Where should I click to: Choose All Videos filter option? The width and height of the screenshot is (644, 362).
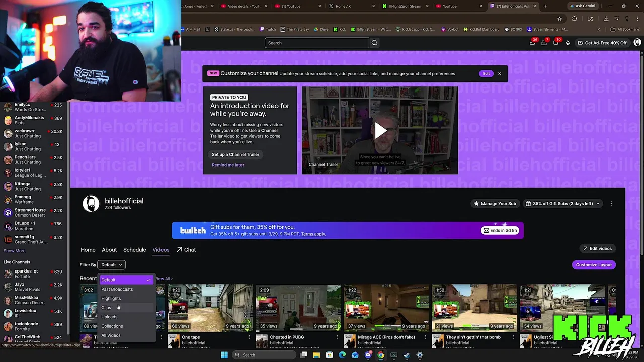[x=126, y=335]
